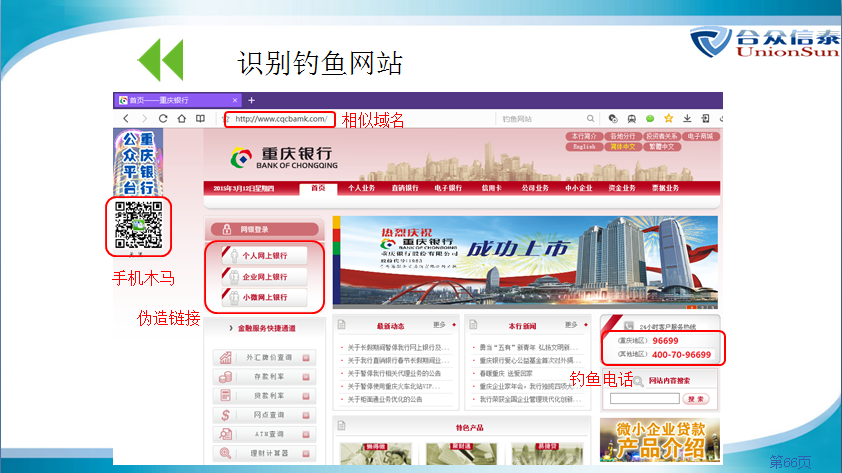Viewport: 842px width, 473px height.
Task: Click the 外汇牌价查询 chart icon
Action: pyautogui.click(x=226, y=358)
